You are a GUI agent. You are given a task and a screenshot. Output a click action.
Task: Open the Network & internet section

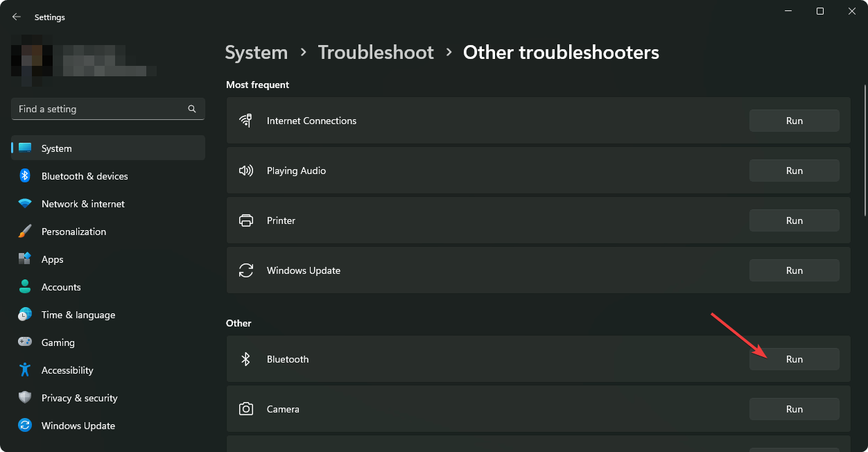(x=83, y=204)
